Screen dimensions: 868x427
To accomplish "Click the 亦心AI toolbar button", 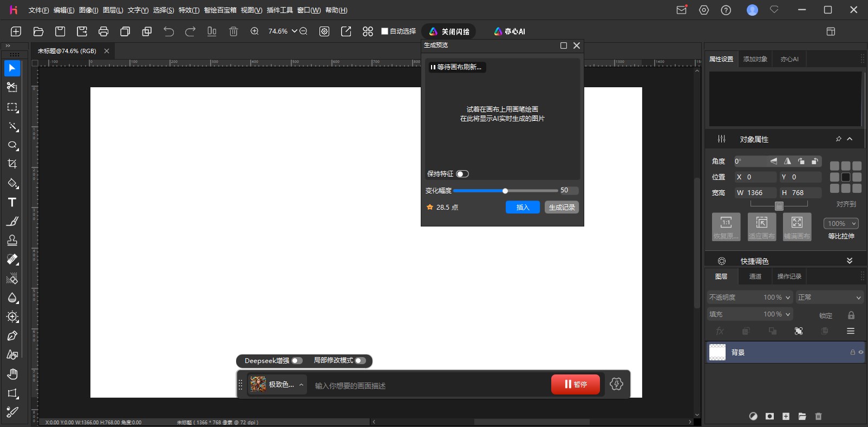I will coord(510,31).
